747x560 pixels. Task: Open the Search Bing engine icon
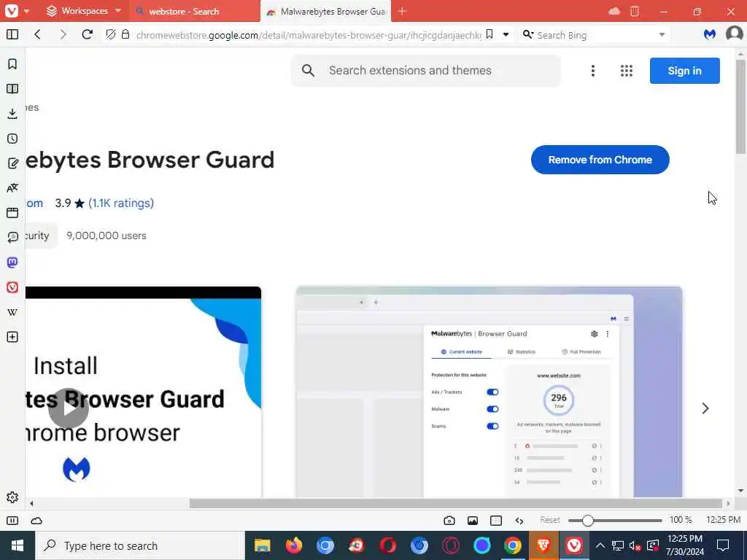pos(527,34)
